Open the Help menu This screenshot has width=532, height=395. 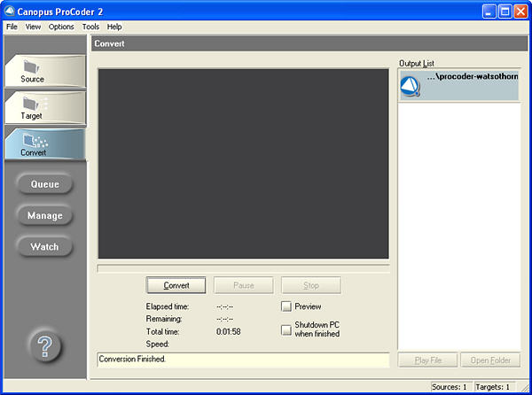pos(114,27)
